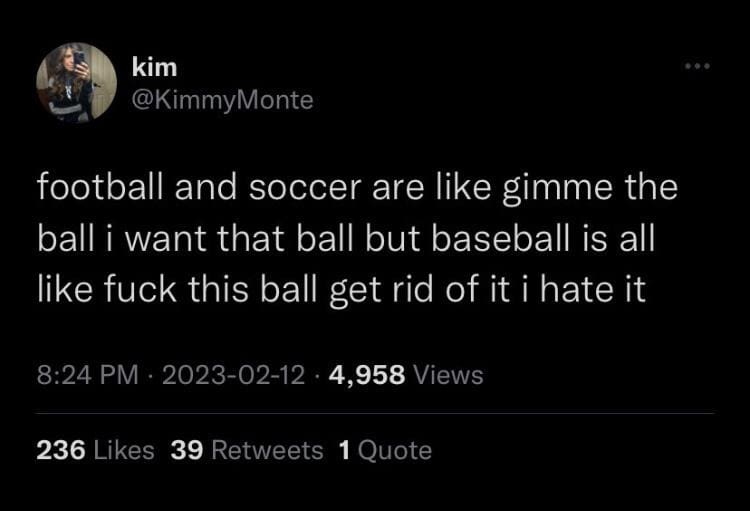Click the tweet line starting "football and soccer"

(x=357, y=186)
